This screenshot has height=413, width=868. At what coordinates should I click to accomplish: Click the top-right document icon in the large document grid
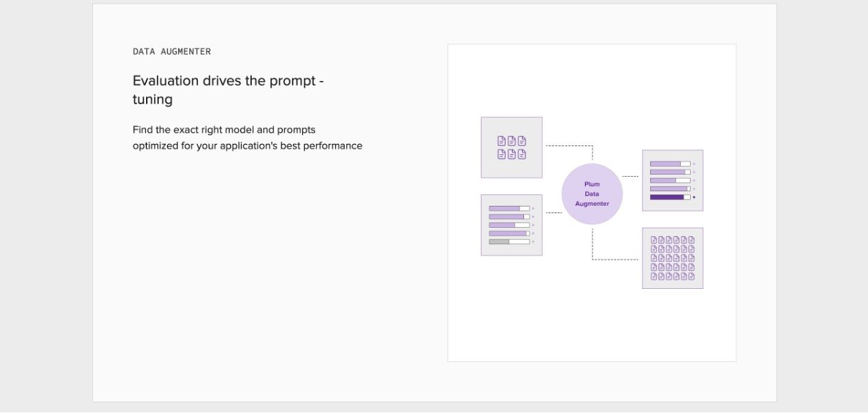[691, 240]
